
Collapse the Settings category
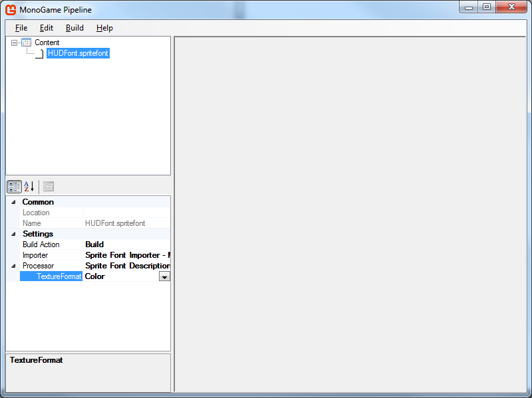(13, 234)
